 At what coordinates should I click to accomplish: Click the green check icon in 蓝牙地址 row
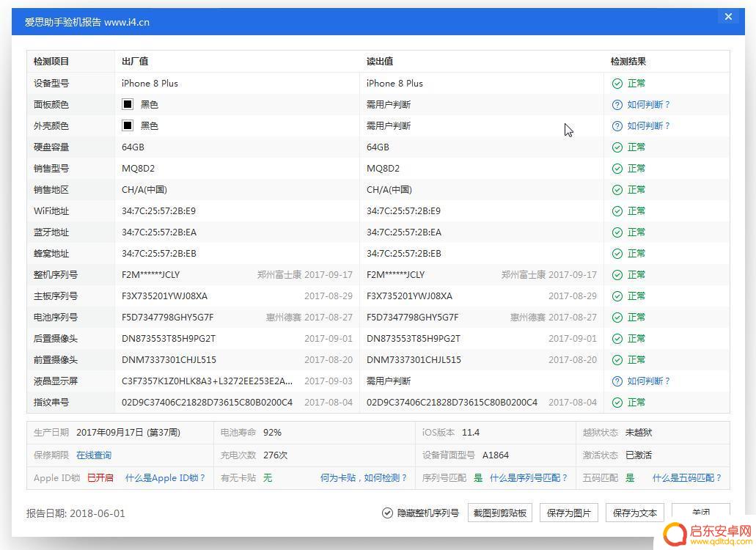tap(617, 232)
